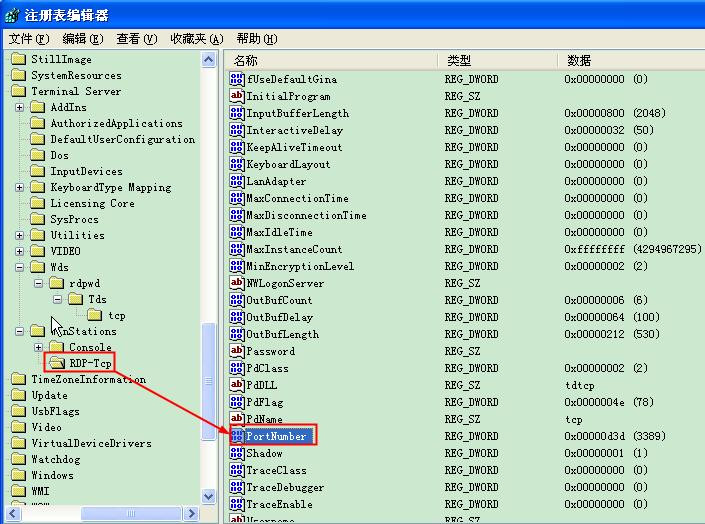Click the Terminal Server folder icon

19,91
